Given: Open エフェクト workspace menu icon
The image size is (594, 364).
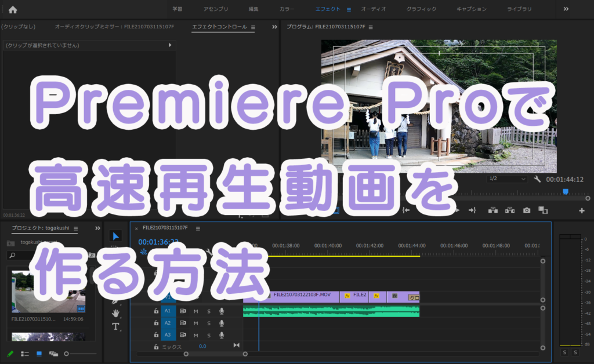Looking at the screenshot, I should (x=349, y=10).
